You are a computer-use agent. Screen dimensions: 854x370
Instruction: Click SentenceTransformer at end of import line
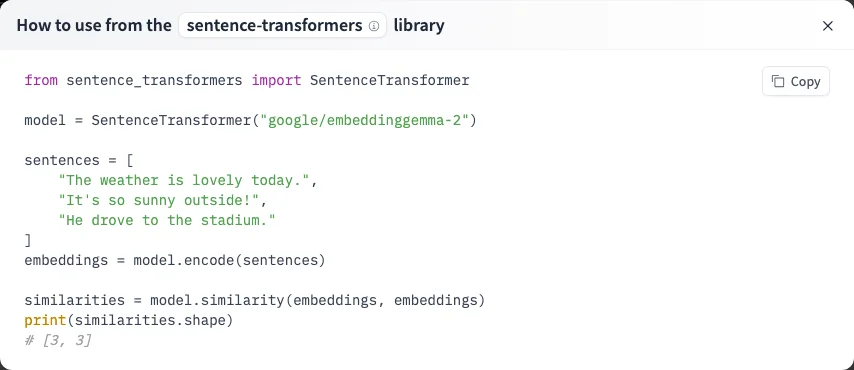click(x=389, y=81)
